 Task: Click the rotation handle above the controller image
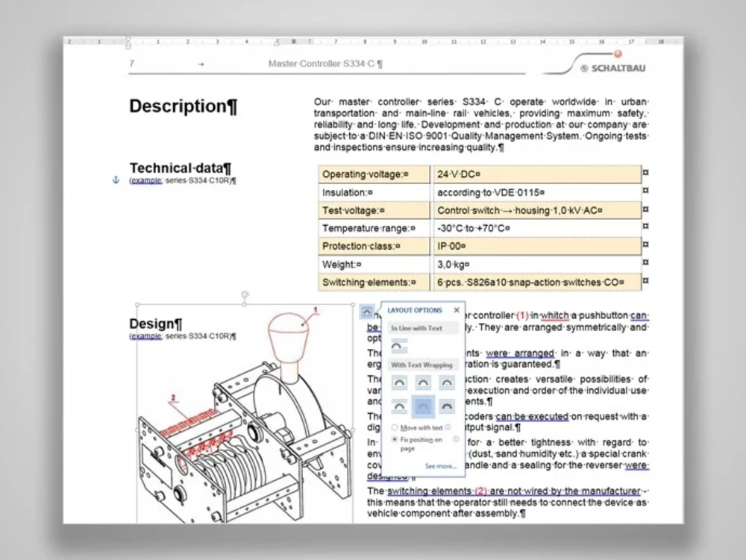point(245,295)
